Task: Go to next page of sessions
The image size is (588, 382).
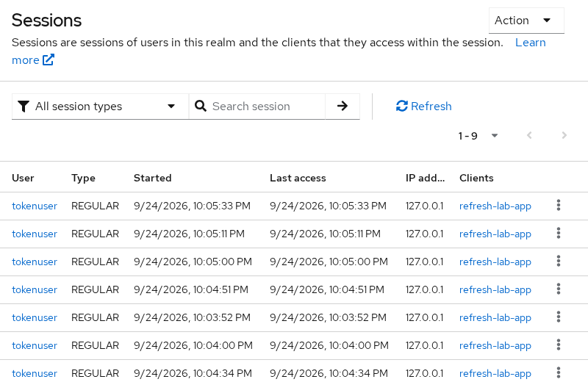Action: [x=564, y=135]
